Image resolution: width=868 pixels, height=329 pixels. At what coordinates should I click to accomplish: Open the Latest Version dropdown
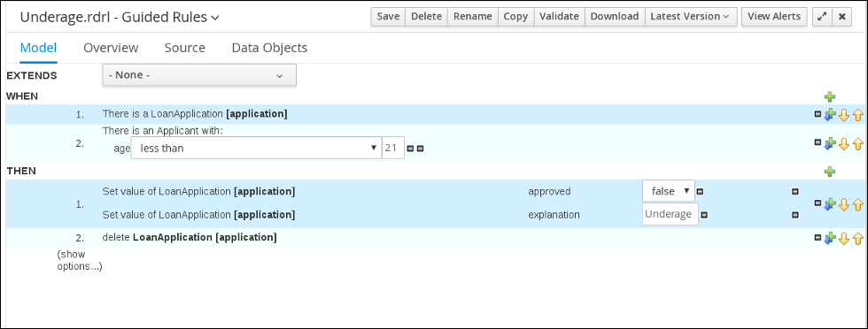click(691, 17)
